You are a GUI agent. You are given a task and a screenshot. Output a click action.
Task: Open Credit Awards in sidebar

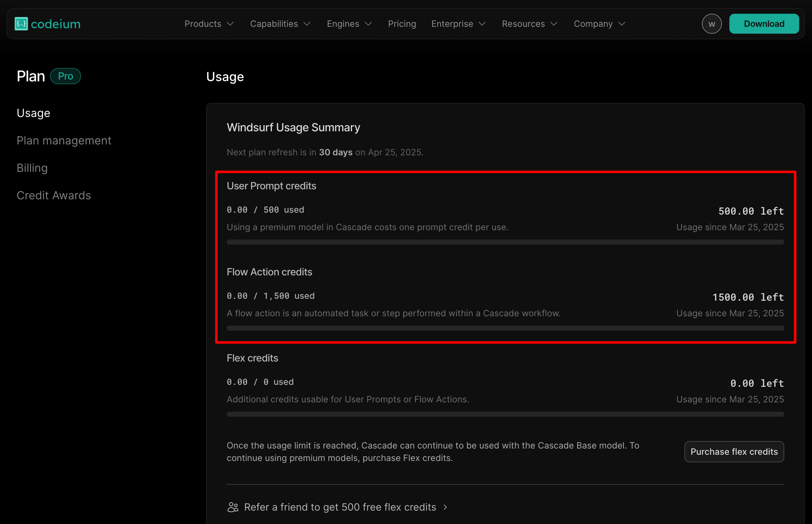click(x=54, y=195)
